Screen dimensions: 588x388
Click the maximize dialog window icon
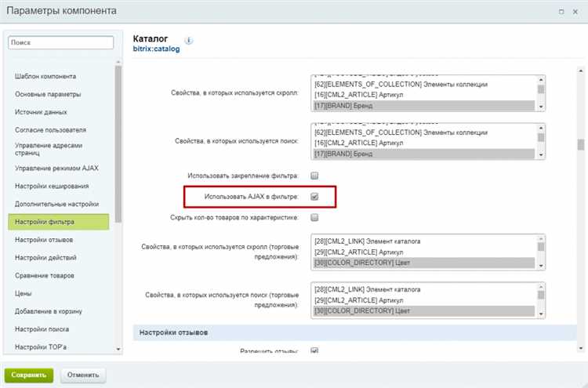pos(561,12)
